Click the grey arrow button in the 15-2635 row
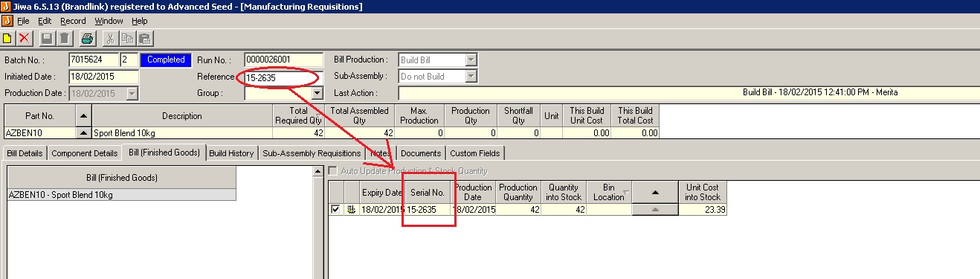The height and width of the screenshot is (279, 980). pyautogui.click(x=655, y=210)
